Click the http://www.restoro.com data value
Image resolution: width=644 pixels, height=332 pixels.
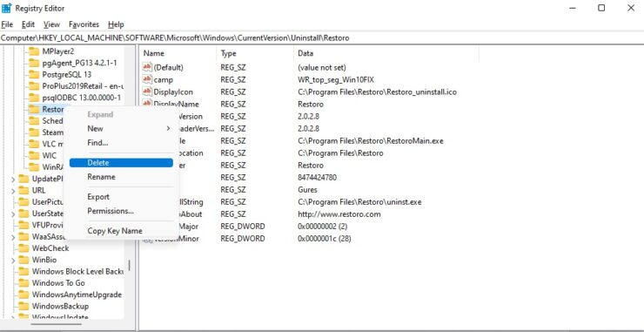(339, 214)
